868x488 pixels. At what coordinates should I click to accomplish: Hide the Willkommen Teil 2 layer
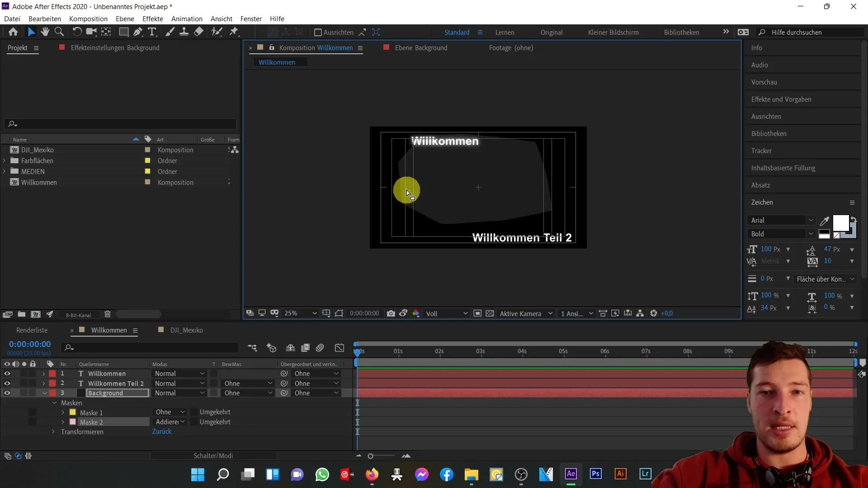[x=7, y=383]
